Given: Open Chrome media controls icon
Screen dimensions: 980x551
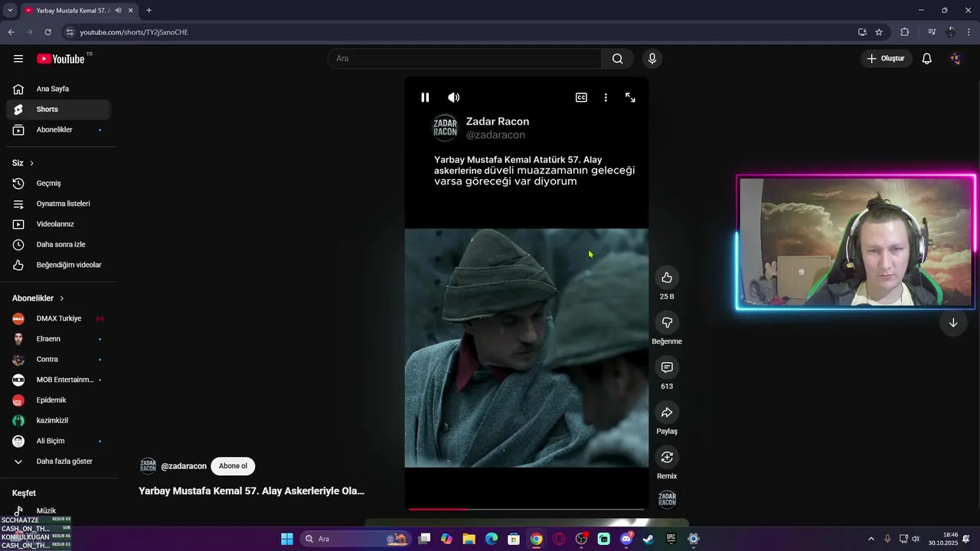Looking at the screenshot, I should pyautogui.click(x=931, y=32).
